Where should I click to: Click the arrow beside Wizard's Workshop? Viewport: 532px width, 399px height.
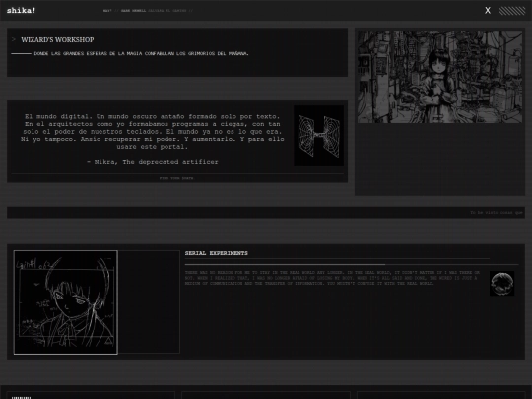pos(14,39)
